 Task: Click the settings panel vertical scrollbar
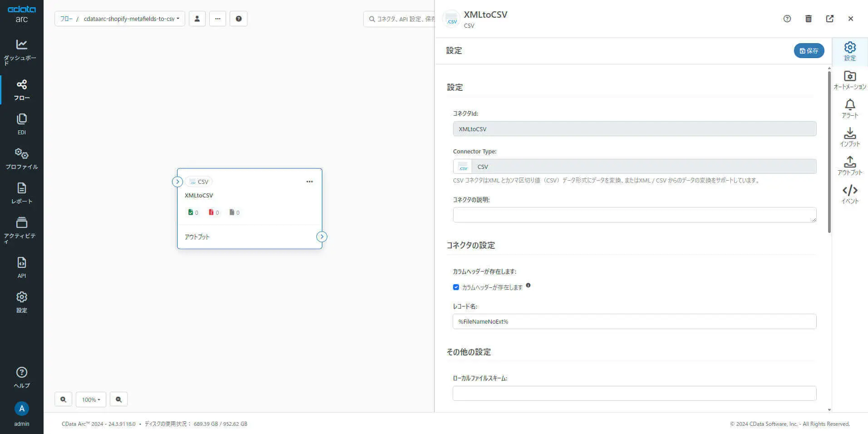point(829,152)
